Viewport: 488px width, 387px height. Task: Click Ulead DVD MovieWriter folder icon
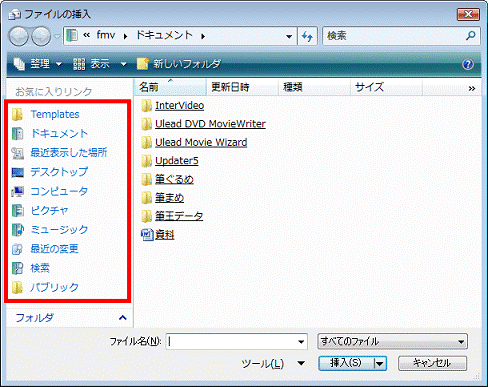click(146, 124)
